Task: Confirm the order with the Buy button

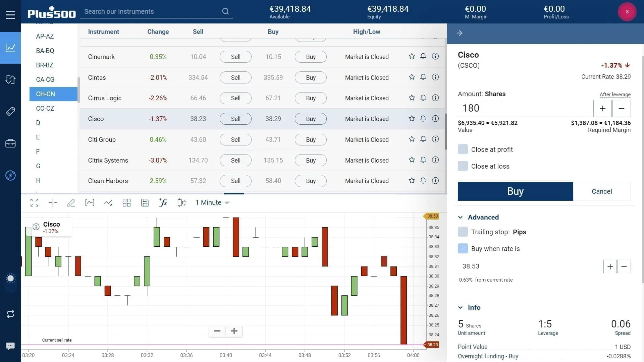Action: point(515,191)
